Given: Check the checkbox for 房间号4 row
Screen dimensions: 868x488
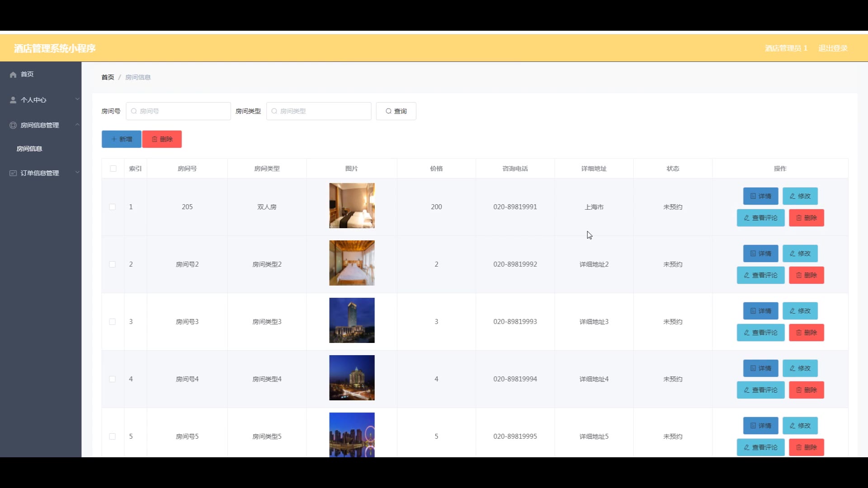Looking at the screenshot, I should 113,379.
